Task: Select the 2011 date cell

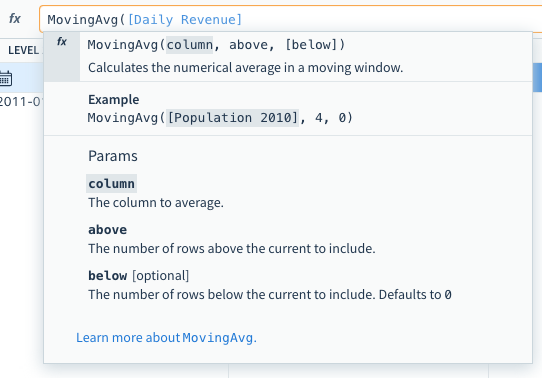Action: point(21,102)
